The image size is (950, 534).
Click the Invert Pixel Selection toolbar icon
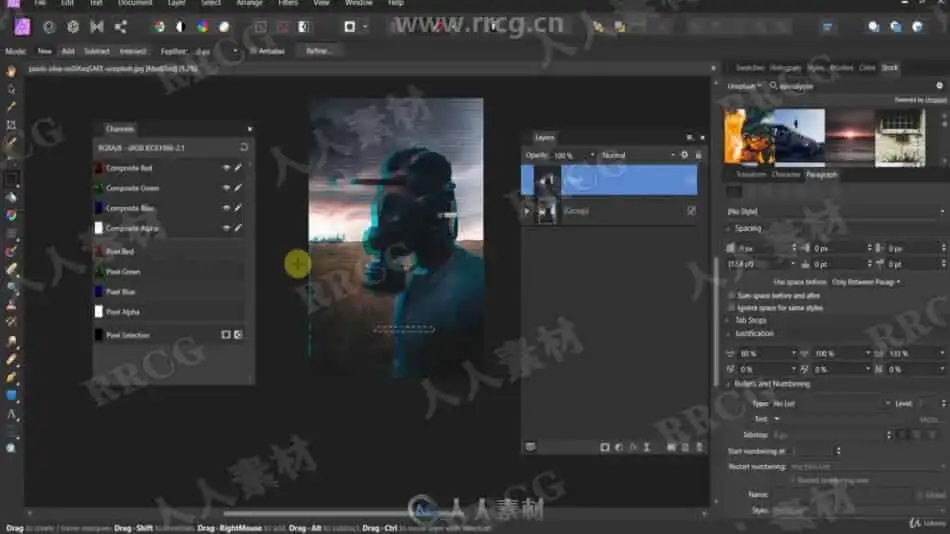pyautogui.click(x=304, y=27)
